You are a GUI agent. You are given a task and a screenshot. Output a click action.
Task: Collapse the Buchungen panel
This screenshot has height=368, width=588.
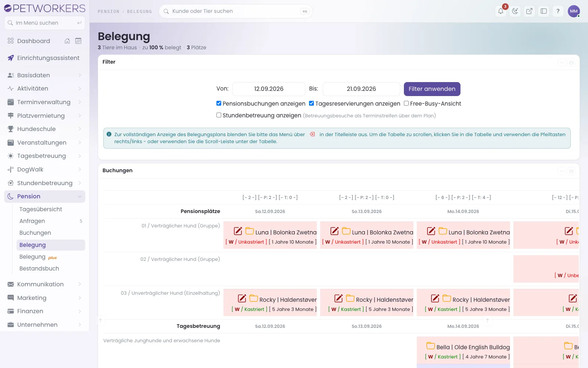tap(562, 171)
